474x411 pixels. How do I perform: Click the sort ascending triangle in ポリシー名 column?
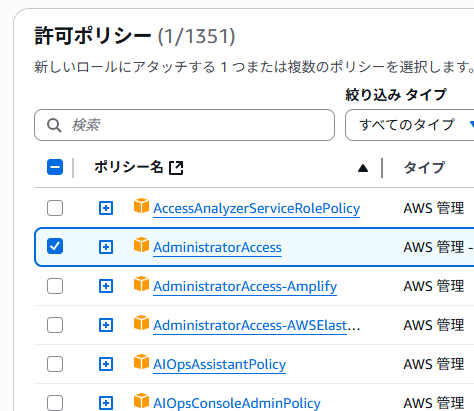(x=363, y=168)
